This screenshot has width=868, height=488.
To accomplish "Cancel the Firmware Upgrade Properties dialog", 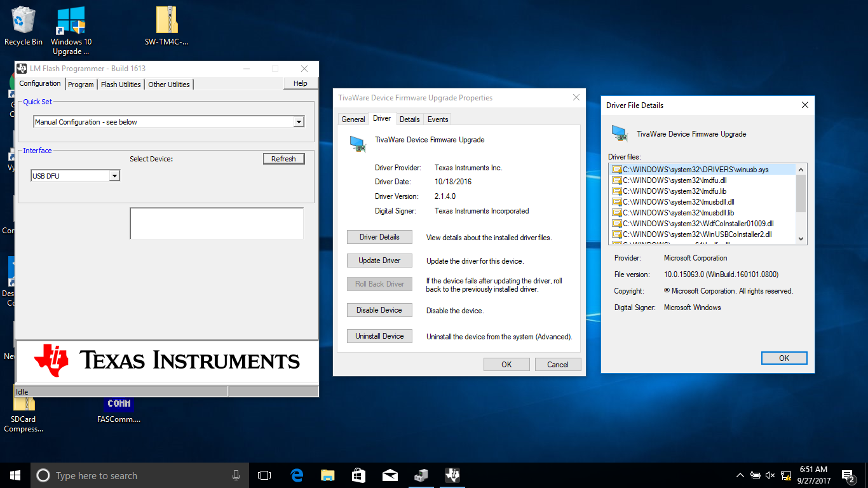I will point(558,365).
